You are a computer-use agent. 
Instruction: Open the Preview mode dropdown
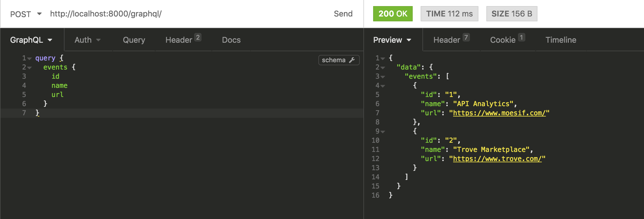392,40
